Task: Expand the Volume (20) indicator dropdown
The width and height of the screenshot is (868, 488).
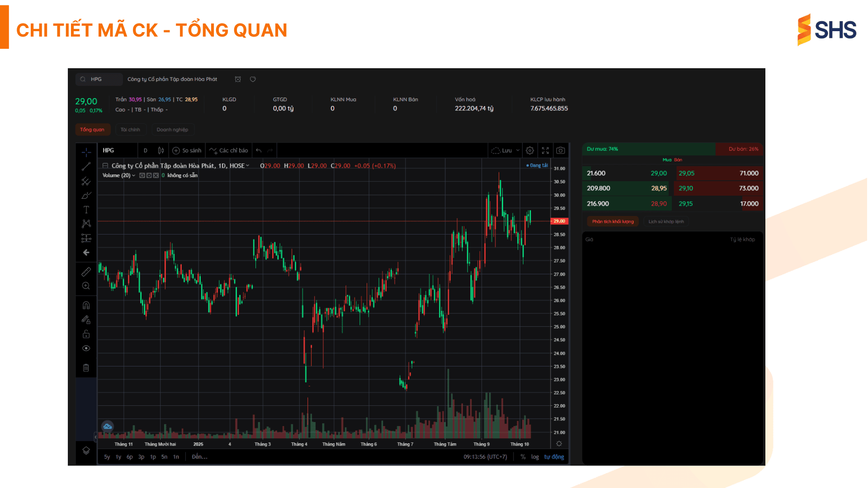Action: click(x=133, y=175)
